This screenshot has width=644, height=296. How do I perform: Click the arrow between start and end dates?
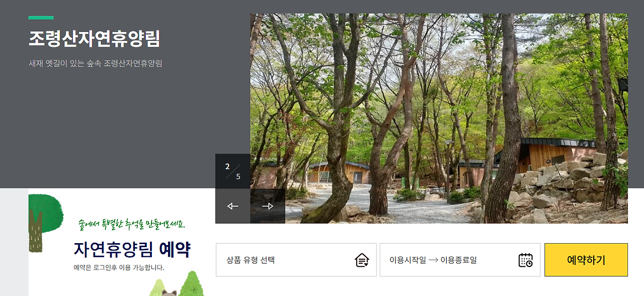click(433, 260)
